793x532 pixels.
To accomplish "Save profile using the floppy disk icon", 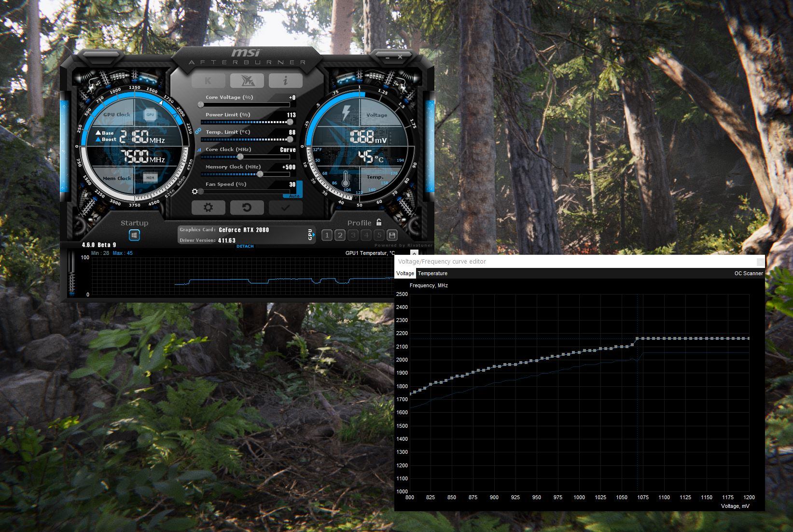I will [392, 235].
